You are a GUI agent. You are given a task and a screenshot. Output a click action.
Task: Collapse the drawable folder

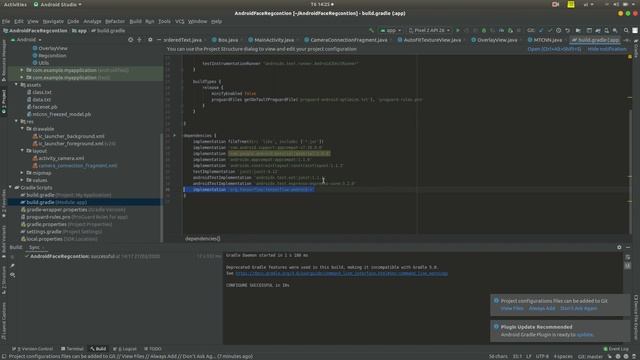coord(22,129)
